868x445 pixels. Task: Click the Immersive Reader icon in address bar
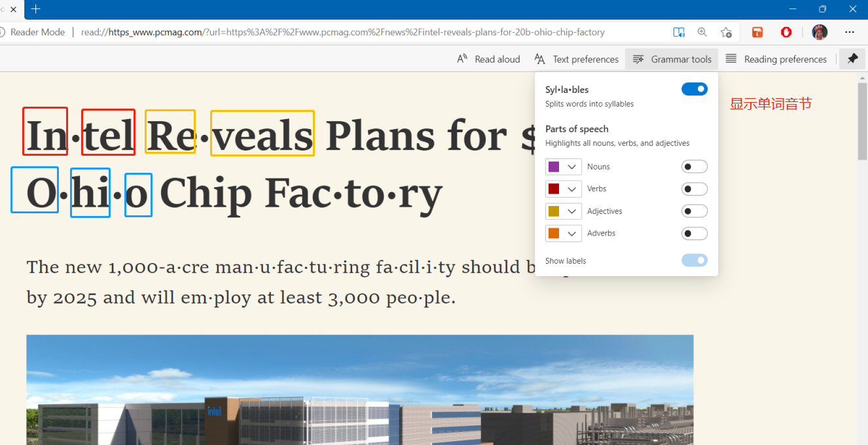click(x=679, y=32)
